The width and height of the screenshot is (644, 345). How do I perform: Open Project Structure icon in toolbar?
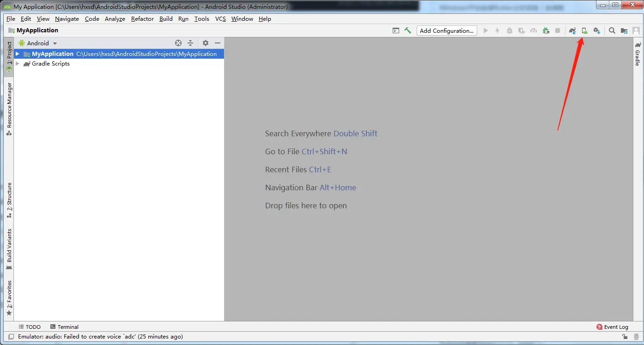point(624,31)
